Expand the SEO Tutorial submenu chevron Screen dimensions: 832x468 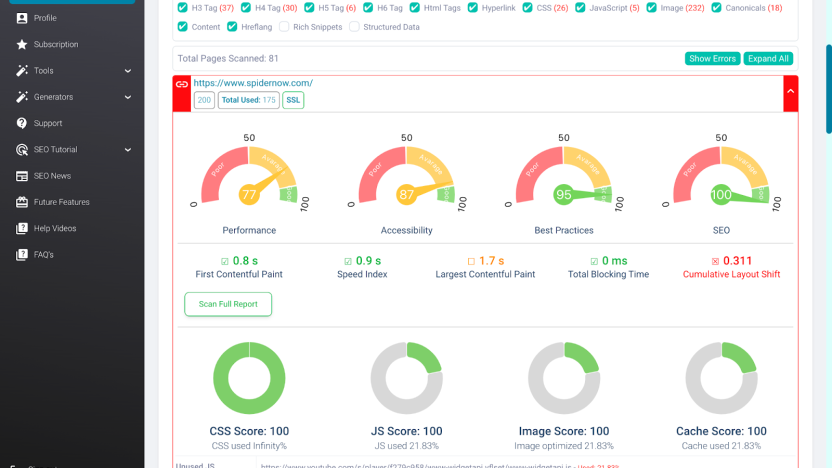pos(128,150)
